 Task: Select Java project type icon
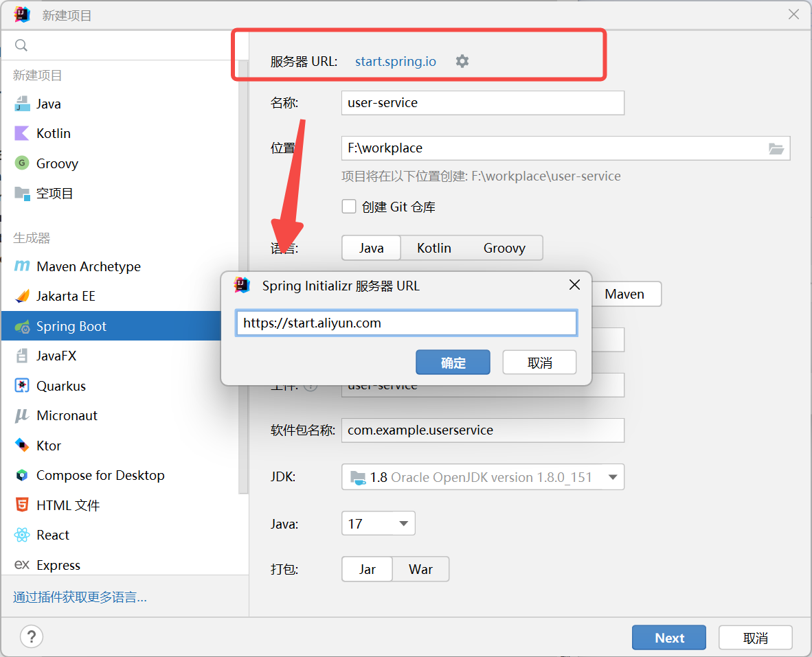(x=22, y=104)
